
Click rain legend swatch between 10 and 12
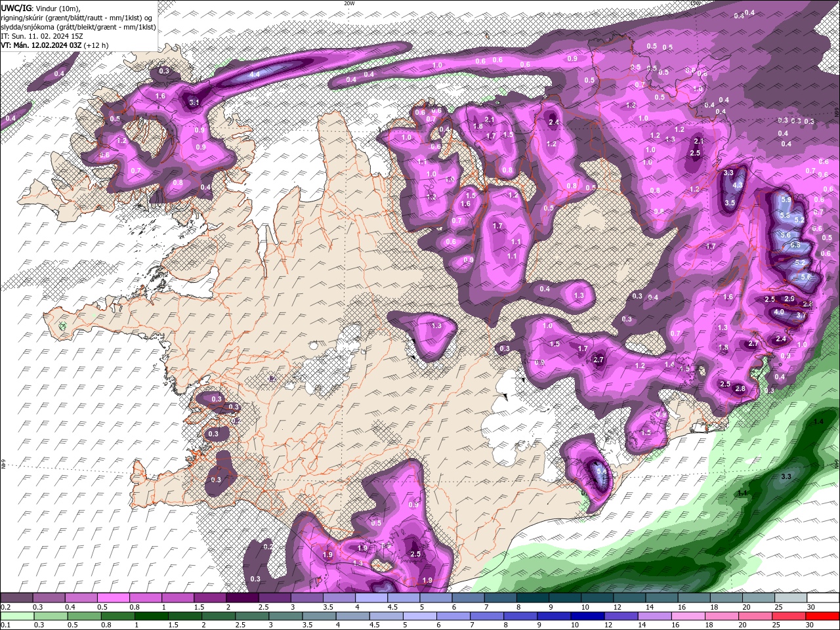pyautogui.click(x=587, y=616)
